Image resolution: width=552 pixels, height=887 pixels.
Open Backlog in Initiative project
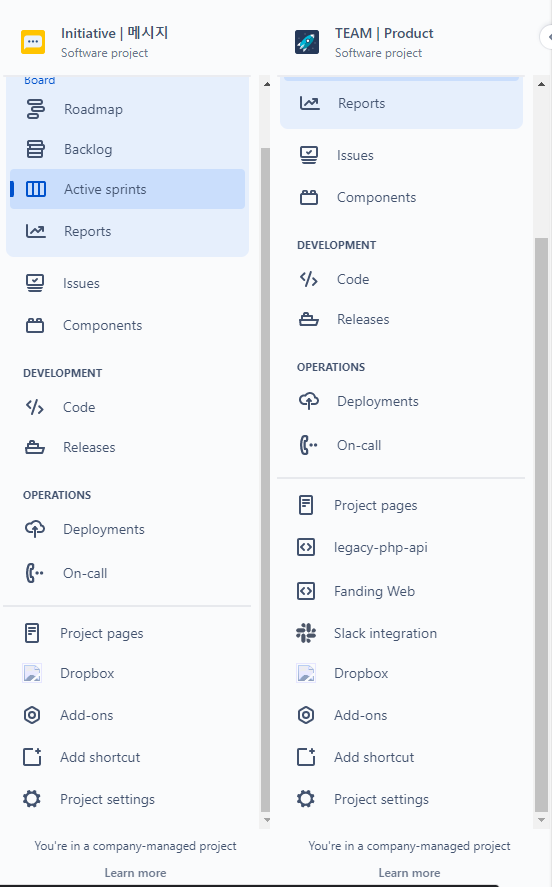tap(127, 149)
